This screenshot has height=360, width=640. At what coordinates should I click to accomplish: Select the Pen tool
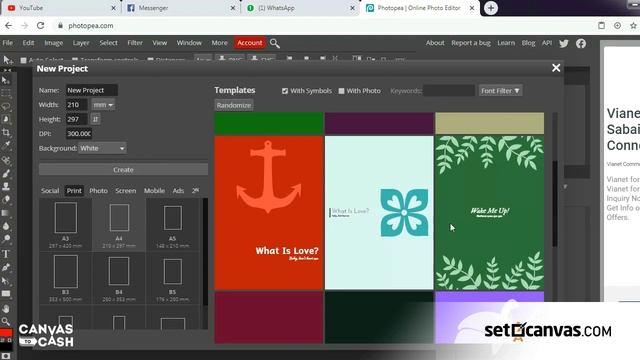coord(6,267)
